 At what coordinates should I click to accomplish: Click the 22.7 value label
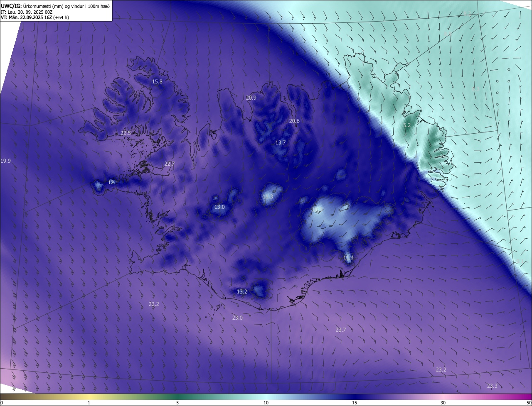point(170,164)
